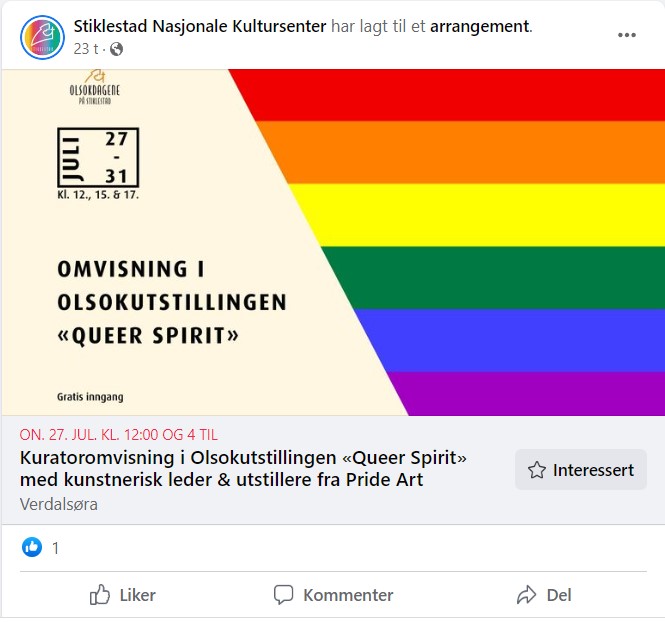Click the thumbs-up Liker icon
Image resolution: width=665 pixels, height=622 pixels.
coord(100,595)
